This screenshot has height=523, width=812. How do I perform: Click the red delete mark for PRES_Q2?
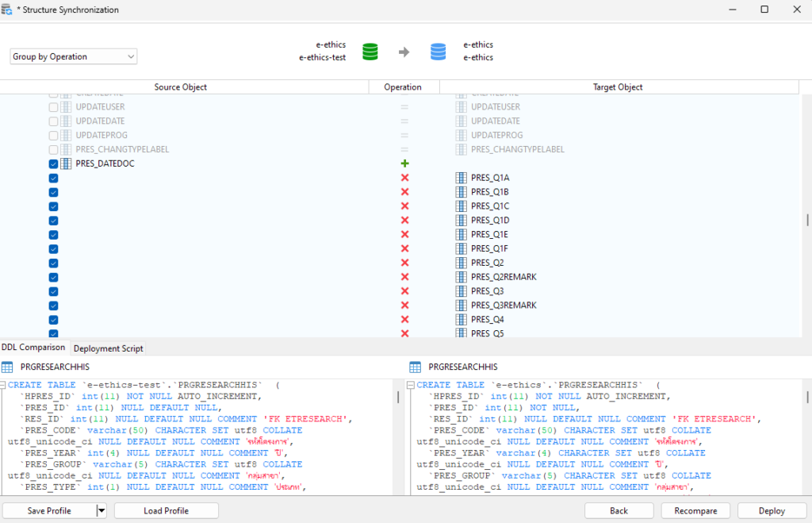[x=404, y=263]
